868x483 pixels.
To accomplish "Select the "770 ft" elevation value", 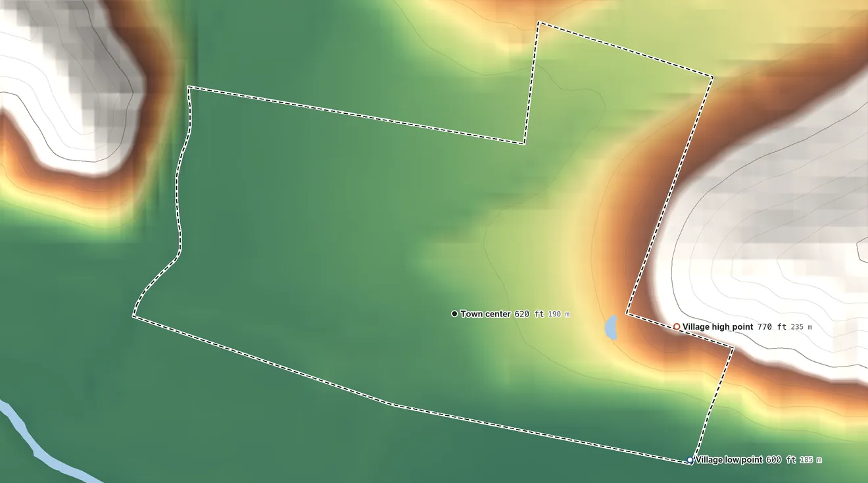I will (772, 326).
